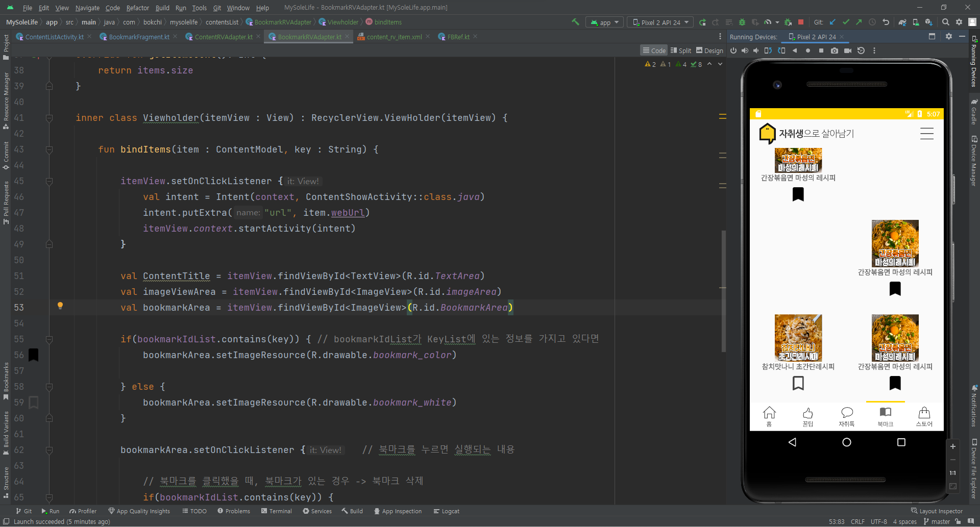Toggle the Project tool window stripe button
This screenshot has width=980, height=527.
6,46
